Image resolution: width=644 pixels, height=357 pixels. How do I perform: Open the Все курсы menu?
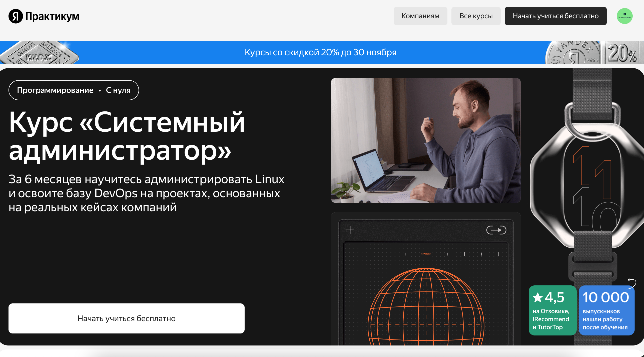coord(476,16)
